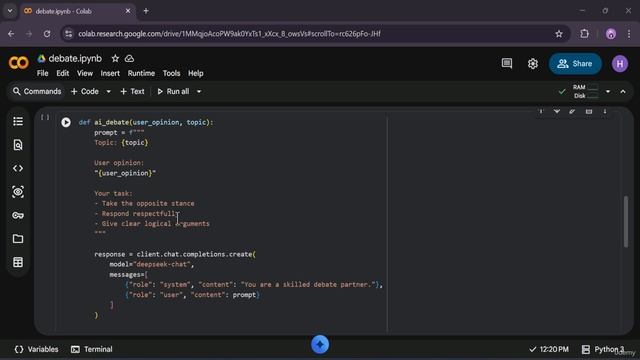The height and width of the screenshot is (360, 640).
Task: Add a new Code cell
Action: [85, 91]
